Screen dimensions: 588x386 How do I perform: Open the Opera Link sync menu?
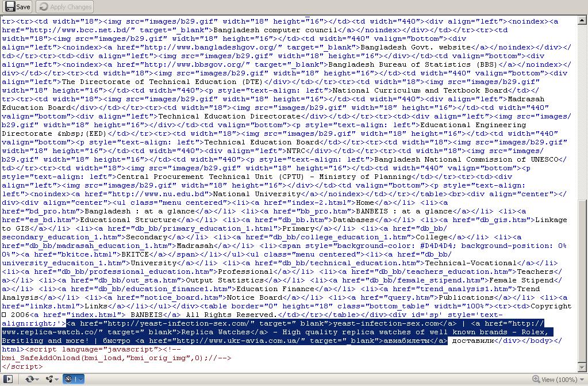pos(32,379)
